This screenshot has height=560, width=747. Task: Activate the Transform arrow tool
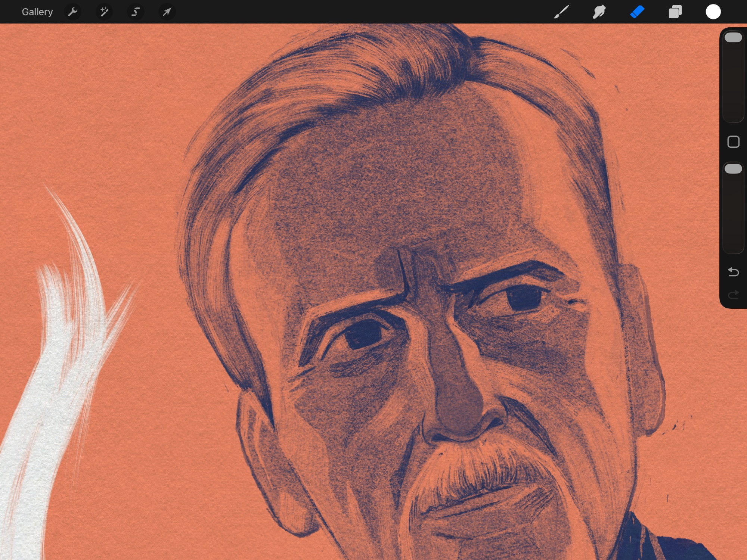(x=167, y=12)
